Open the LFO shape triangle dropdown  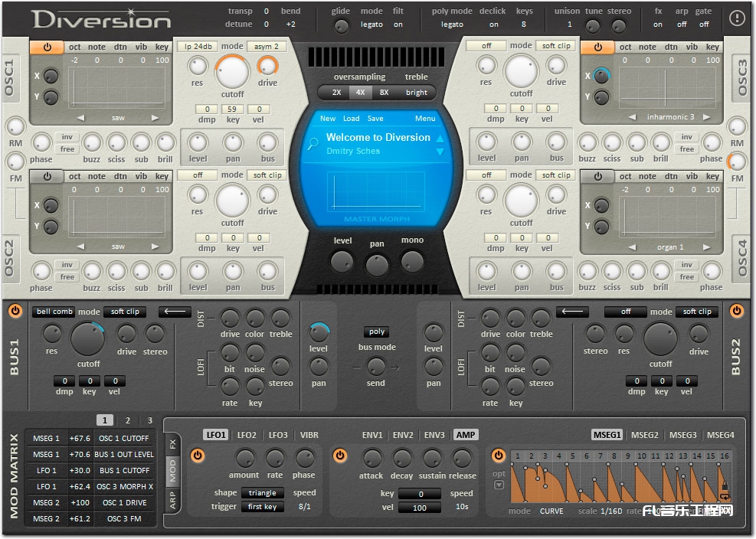(262, 493)
